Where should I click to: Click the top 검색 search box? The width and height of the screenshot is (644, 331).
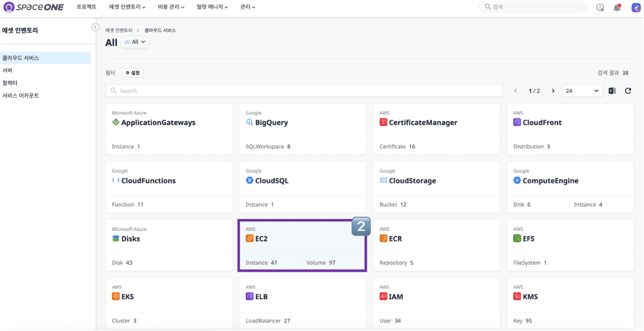(x=533, y=7)
